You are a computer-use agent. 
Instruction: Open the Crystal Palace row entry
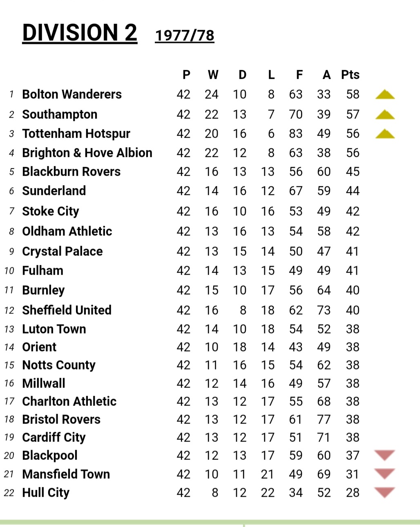(62, 251)
